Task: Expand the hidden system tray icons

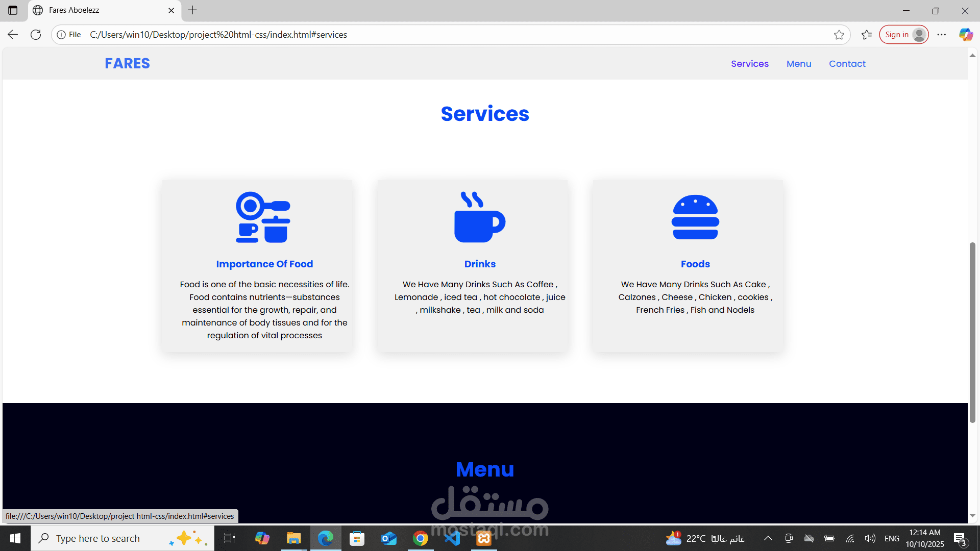Action: 768,538
